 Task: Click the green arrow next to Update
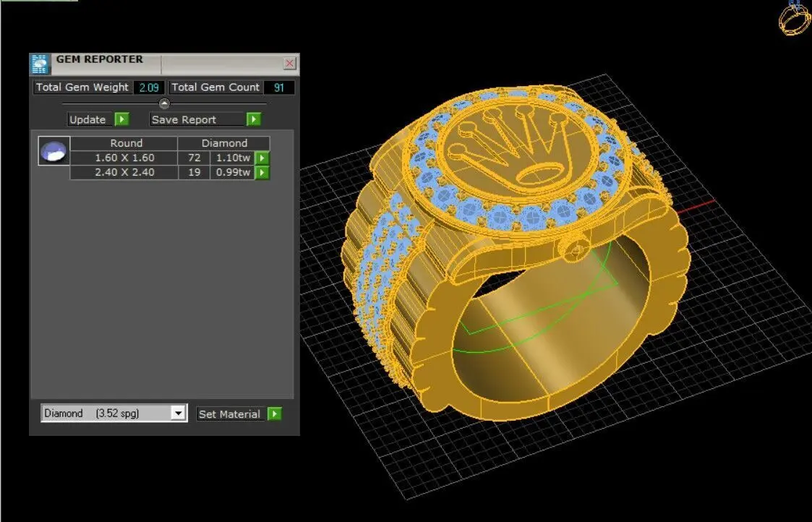tap(121, 119)
